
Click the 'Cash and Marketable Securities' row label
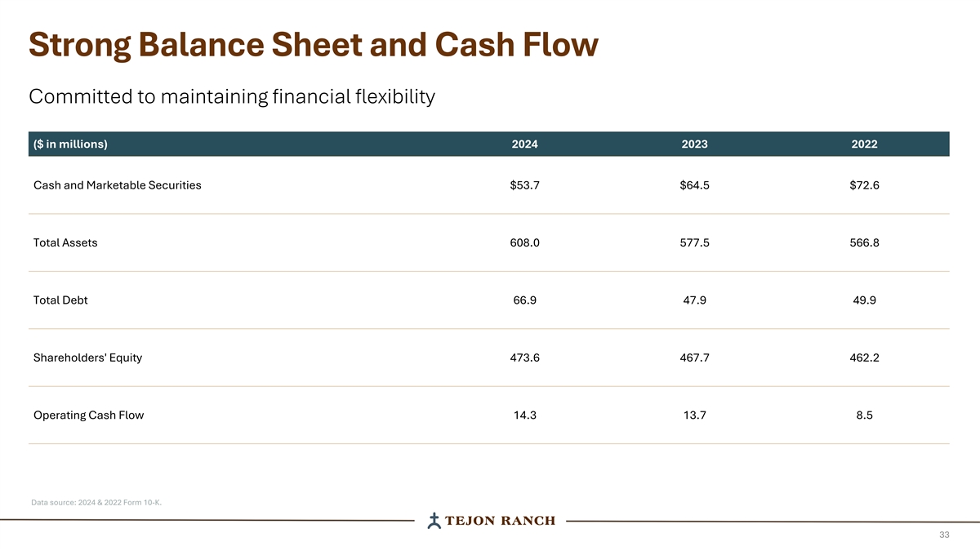tap(118, 185)
